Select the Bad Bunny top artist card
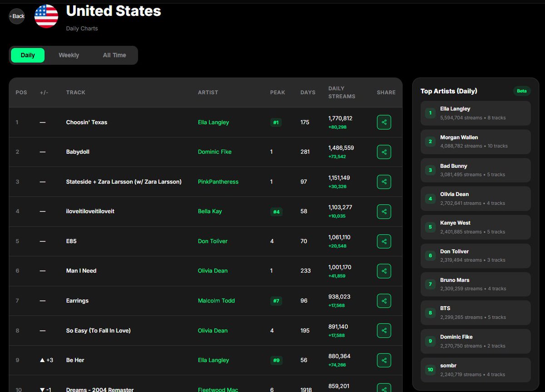Image resolution: width=545 pixels, height=392 pixels. tap(476, 170)
